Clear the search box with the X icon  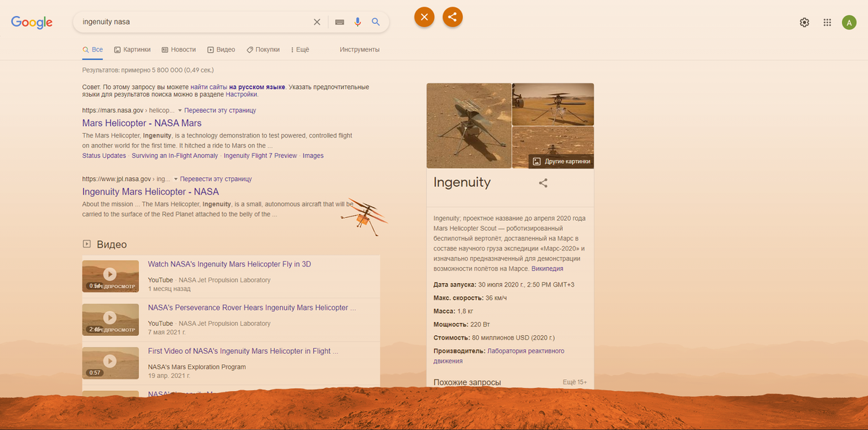click(x=317, y=22)
